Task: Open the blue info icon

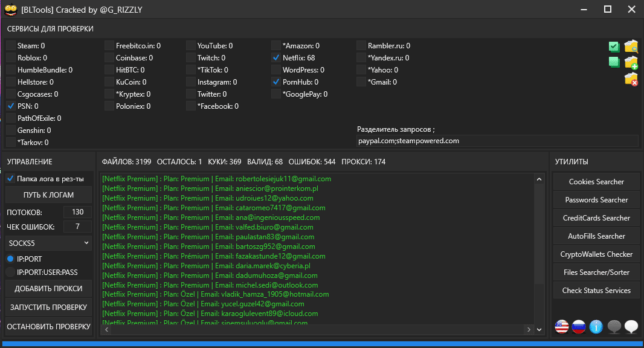Action: pos(596,327)
